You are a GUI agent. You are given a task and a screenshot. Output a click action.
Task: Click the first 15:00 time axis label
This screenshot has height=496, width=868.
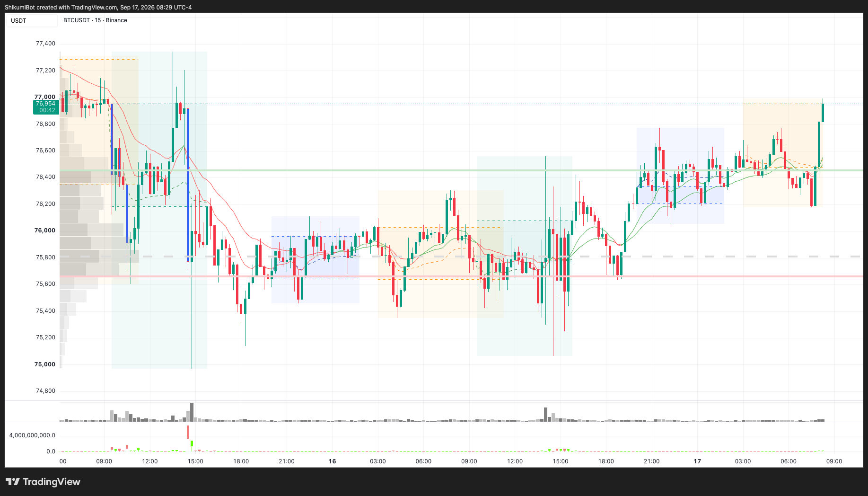(x=195, y=461)
